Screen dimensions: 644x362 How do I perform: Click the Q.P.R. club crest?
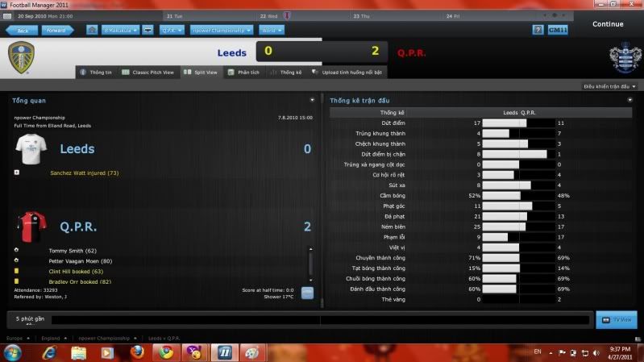pyautogui.click(x=625, y=57)
